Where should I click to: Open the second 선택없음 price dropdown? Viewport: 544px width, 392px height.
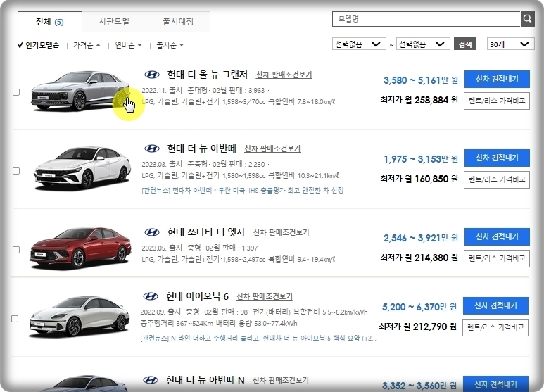pyautogui.click(x=423, y=44)
